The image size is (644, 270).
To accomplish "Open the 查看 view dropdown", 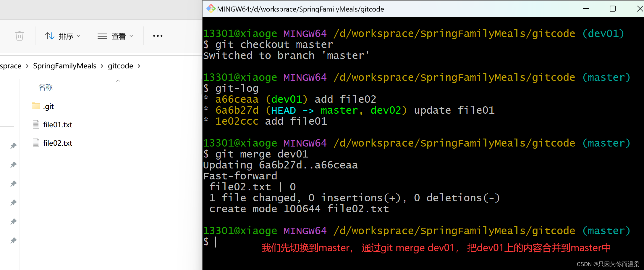I will pos(115,36).
